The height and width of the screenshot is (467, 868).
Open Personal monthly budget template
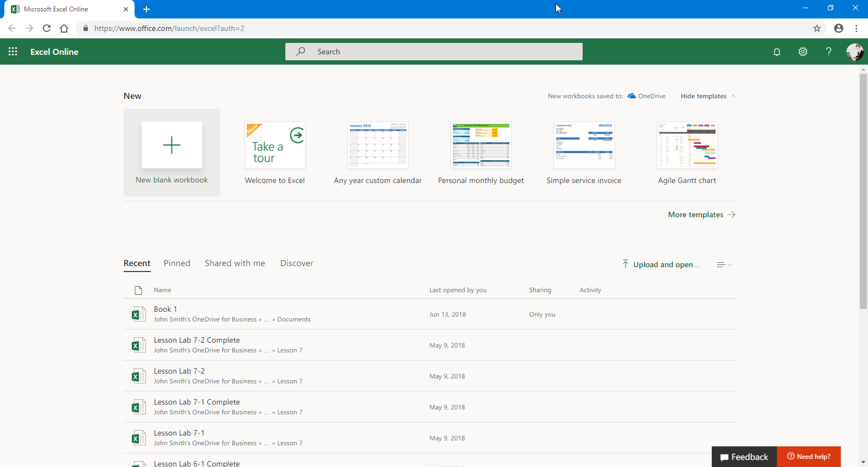pos(481,153)
